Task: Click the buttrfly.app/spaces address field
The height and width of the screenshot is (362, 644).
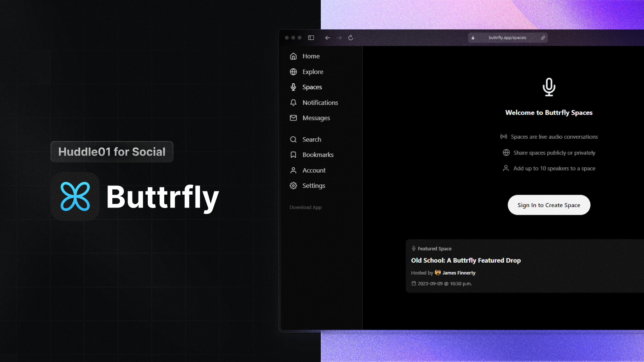Action: click(x=508, y=38)
